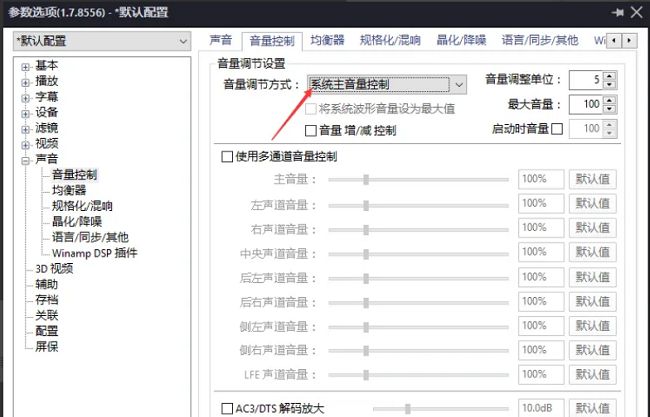Click the AC3/DTS 解码放大 slider handle
Screen dimensions: 650x417
pos(408,409)
